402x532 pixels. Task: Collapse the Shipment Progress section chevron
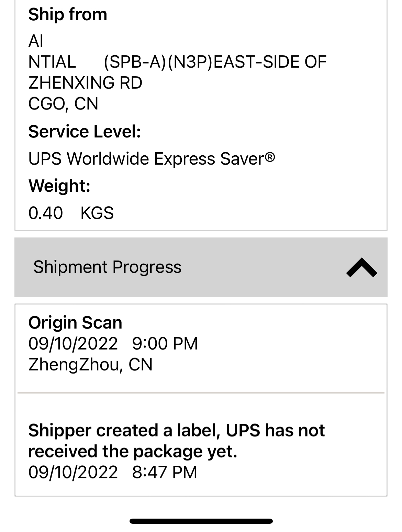point(361,268)
